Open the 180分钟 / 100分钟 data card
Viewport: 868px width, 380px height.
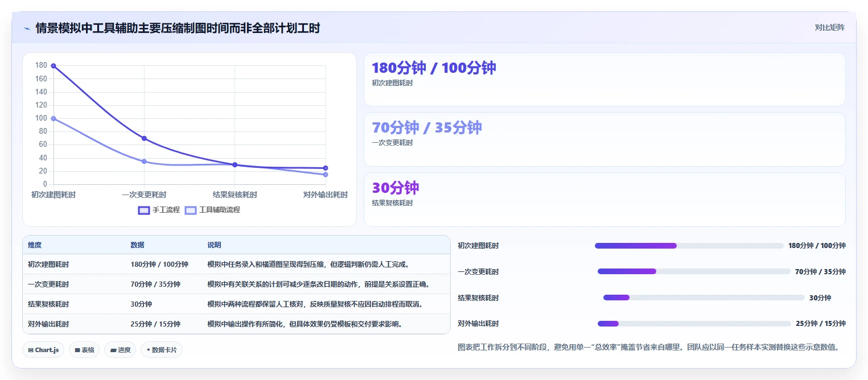[x=604, y=80]
